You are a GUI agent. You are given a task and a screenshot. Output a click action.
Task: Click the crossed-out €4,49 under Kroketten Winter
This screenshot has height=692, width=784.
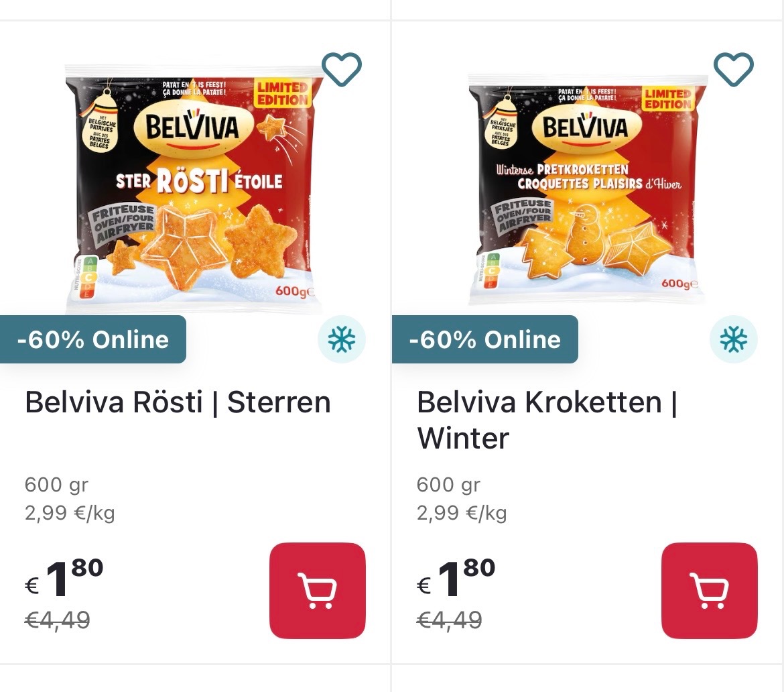(450, 620)
